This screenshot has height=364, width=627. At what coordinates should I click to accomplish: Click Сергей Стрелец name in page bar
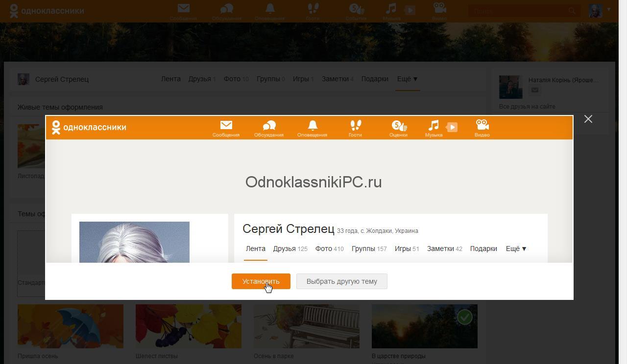[62, 79]
